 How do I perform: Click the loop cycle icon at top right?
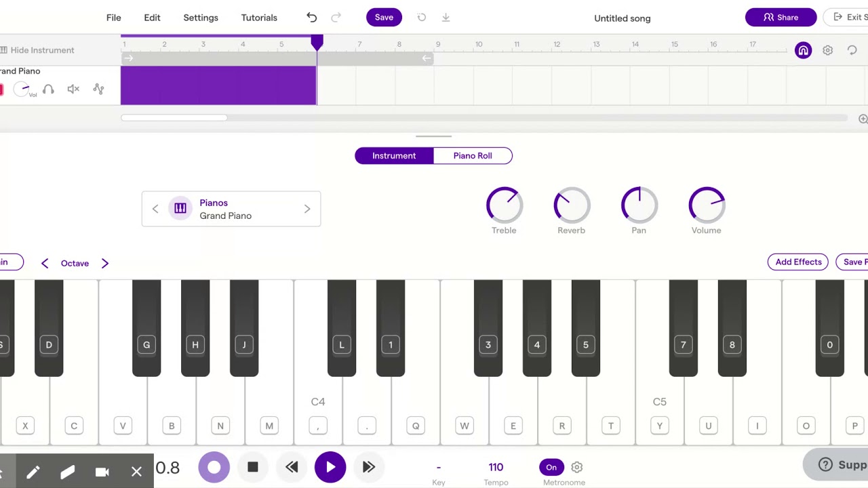pos(852,50)
